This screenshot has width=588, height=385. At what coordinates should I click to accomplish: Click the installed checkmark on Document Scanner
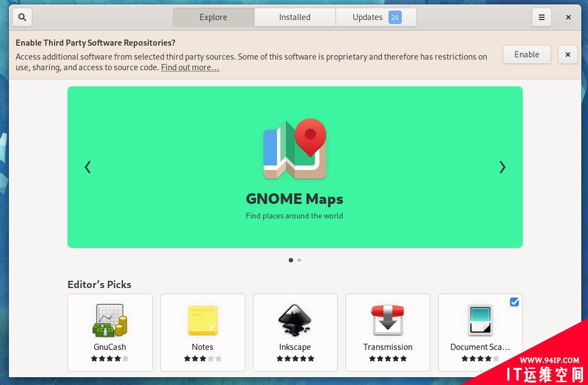(x=514, y=302)
